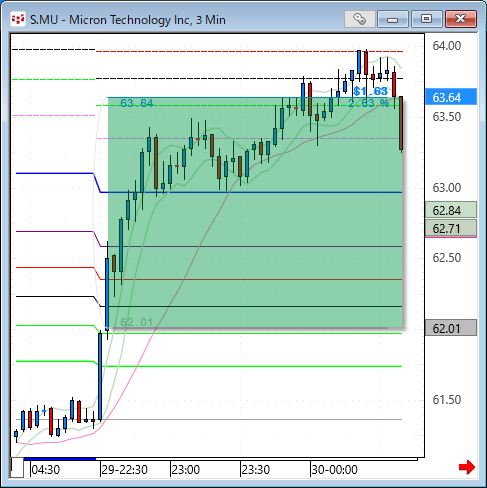The height and width of the screenshot is (488, 487).
Task: Select the red dashed line near 64.00
Action: click(x=249, y=51)
